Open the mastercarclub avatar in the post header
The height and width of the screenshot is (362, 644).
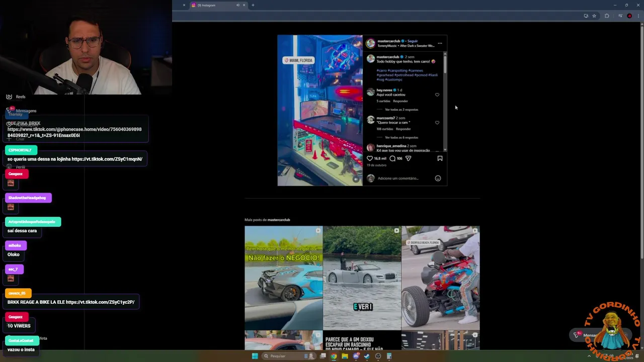click(371, 43)
